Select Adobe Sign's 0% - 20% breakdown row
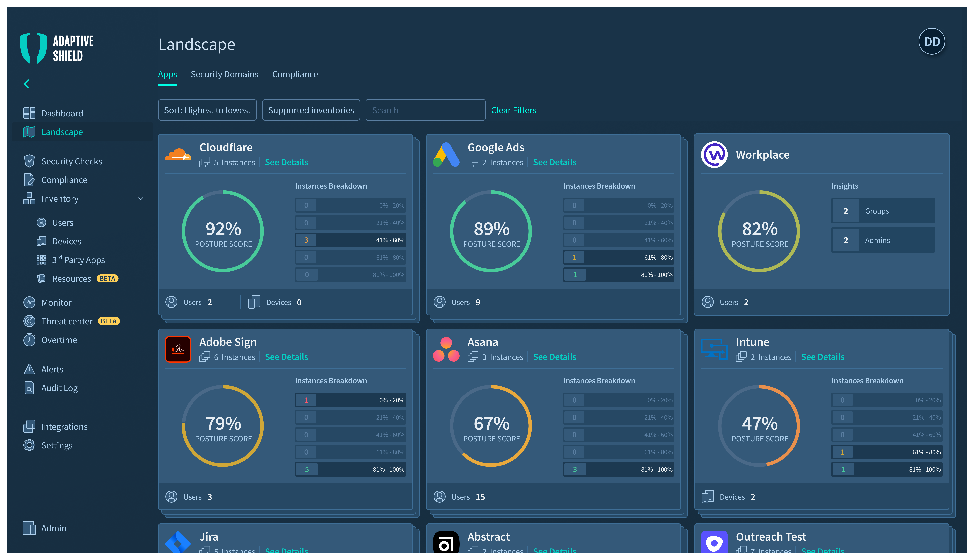This screenshot has height=560, width=974. [351, 400]
